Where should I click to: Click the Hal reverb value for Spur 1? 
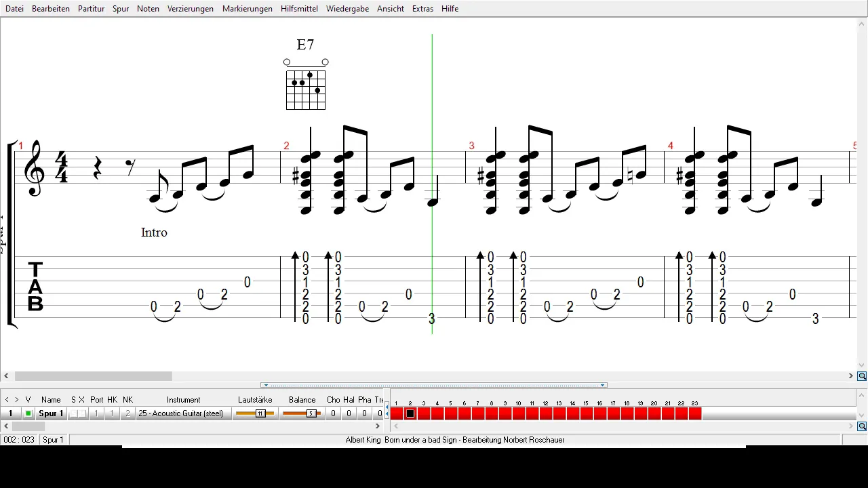coord(349,413)
